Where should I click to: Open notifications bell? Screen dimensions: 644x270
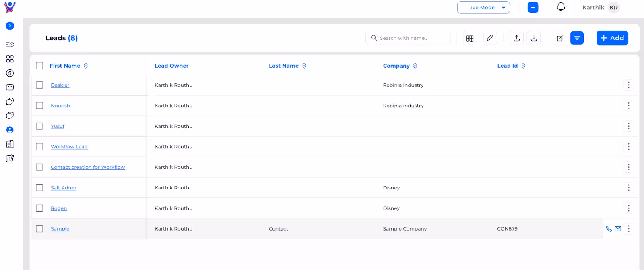pos(561,7)
